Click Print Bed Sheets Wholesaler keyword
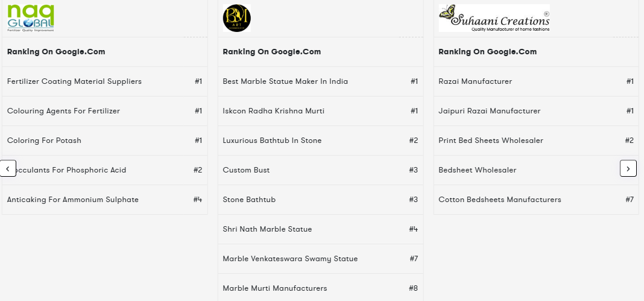The image size is (644, 301). pyautogui.click(x=490, y=141)
